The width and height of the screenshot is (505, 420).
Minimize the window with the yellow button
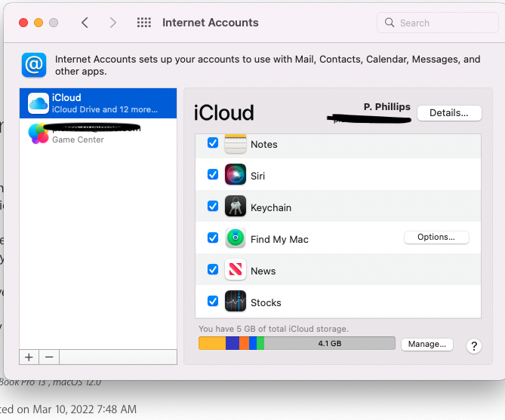38,23
